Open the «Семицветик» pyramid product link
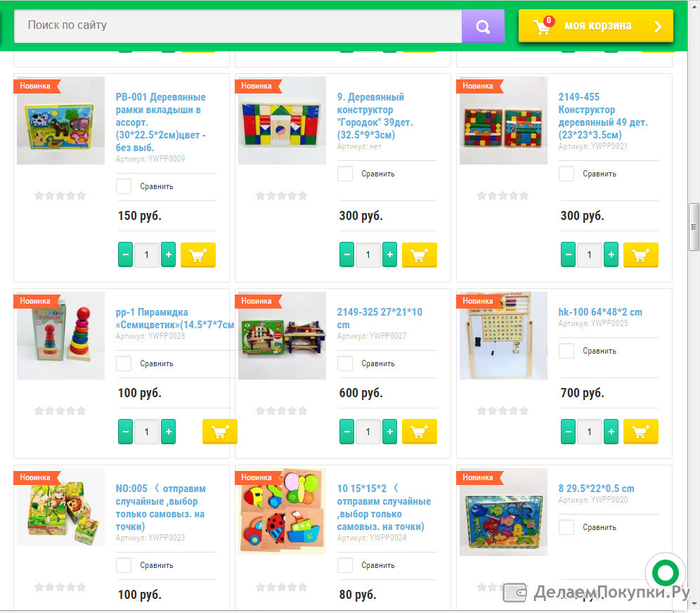This screenshot has height=613, width=700. coord(174,318)
